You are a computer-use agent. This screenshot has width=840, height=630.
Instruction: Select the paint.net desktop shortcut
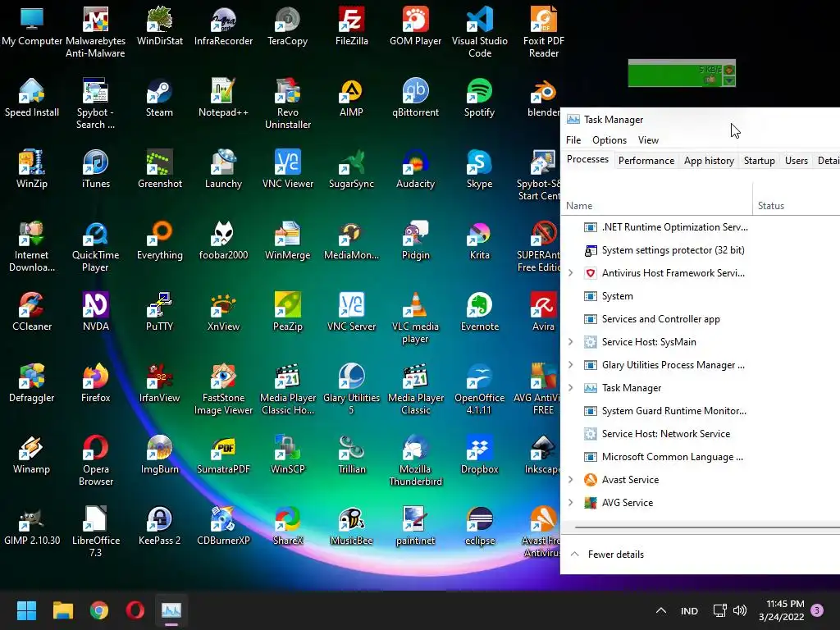point(415,526)
